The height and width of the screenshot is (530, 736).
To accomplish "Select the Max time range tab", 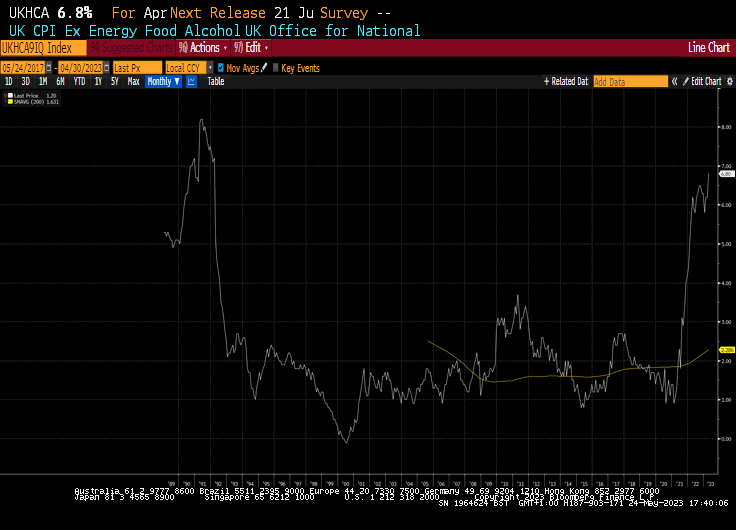I will tap(134, 82).
